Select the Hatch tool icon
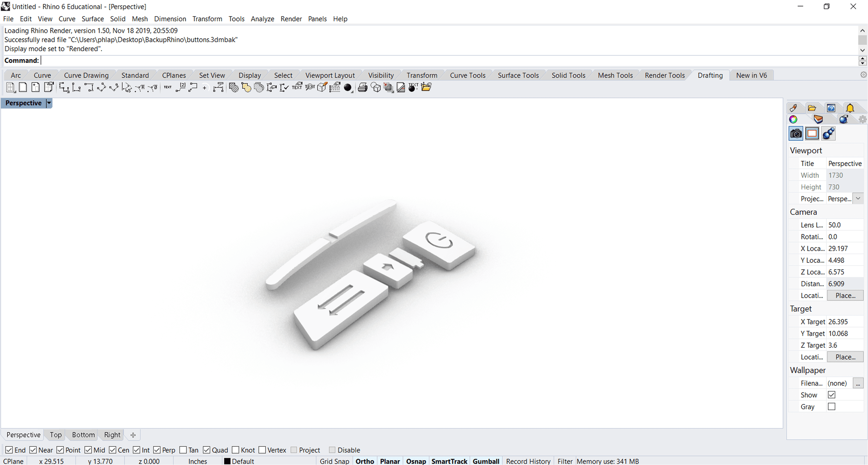Image resolution: width=868 pixels, height=465 pixels. pyautogui.click(x=234, y=88)
